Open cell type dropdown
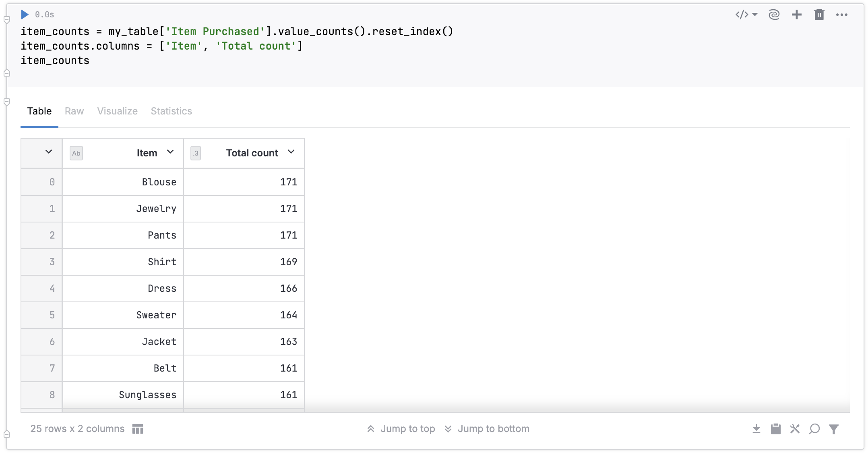Screen dimensions: 868x453 [x=746, y=15]
